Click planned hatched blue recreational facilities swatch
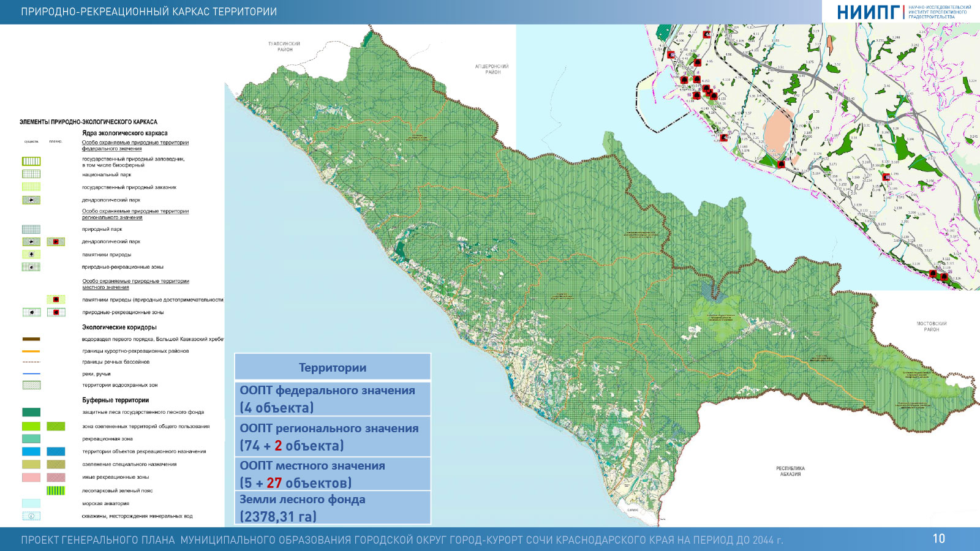Screen dimensions: 980x551 tap(56, 452)
